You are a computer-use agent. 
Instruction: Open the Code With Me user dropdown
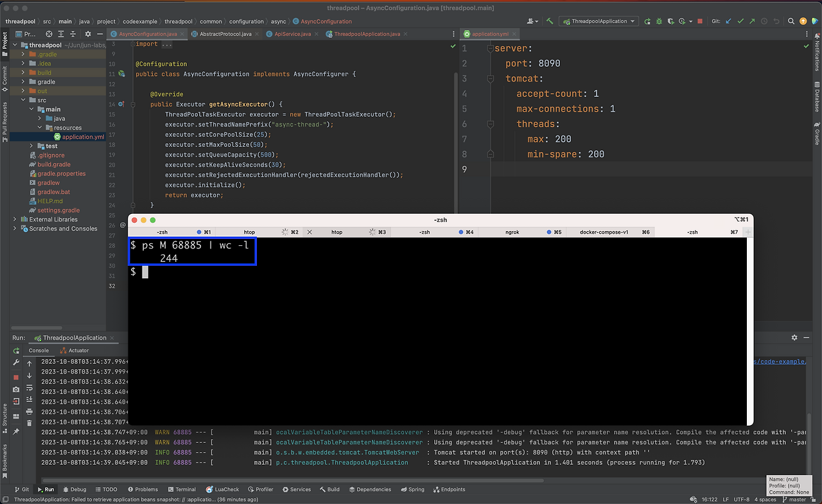(x=532, y=21)
